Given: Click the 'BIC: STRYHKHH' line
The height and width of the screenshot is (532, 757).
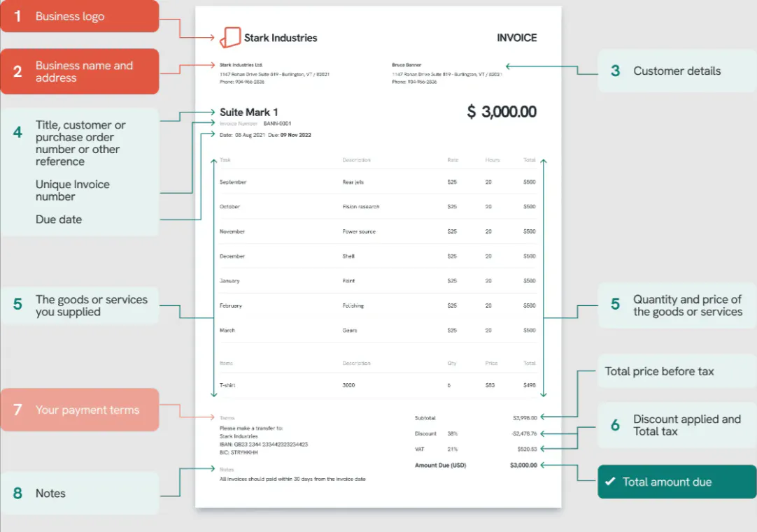Looking at the screenshot, I should (x=239, y=453).
